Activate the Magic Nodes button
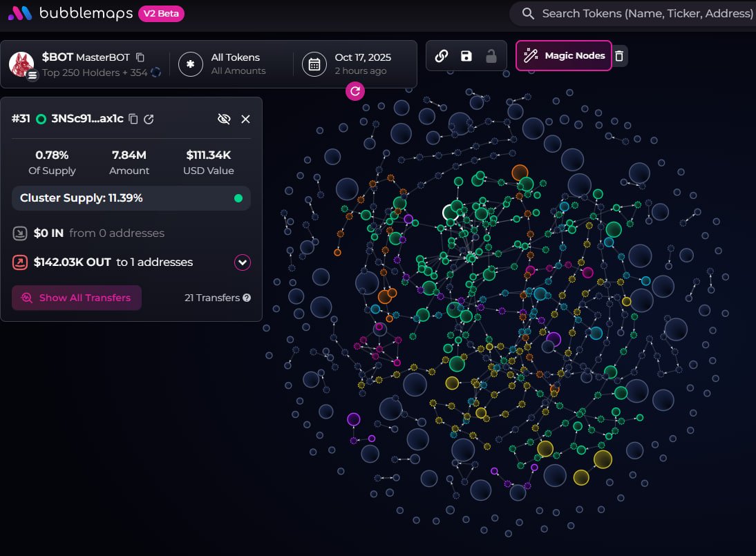756x556 pixels. click(x=564, y=56)
